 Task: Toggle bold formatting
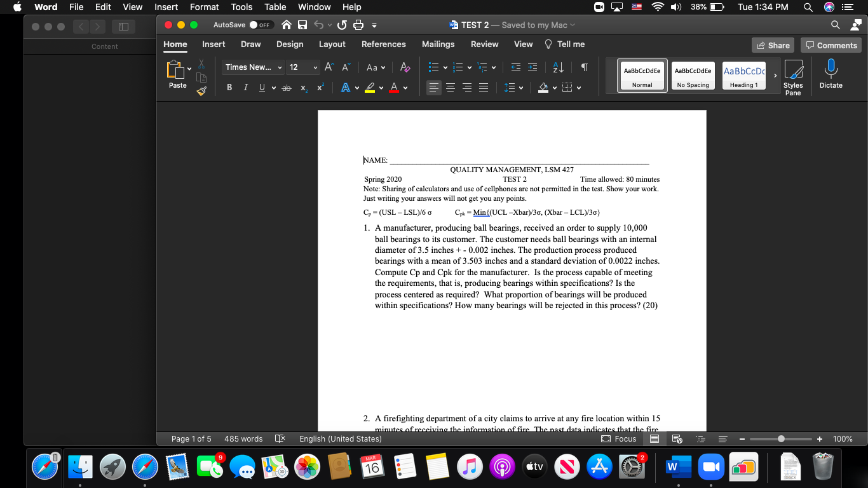[x=229, y=87]
